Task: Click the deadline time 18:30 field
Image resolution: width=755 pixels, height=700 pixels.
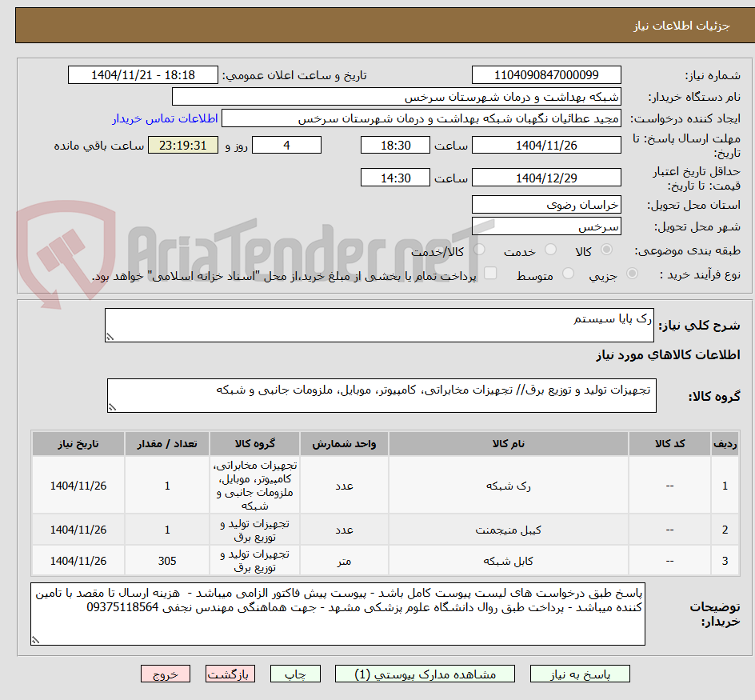Action: [x=395, y=145]
